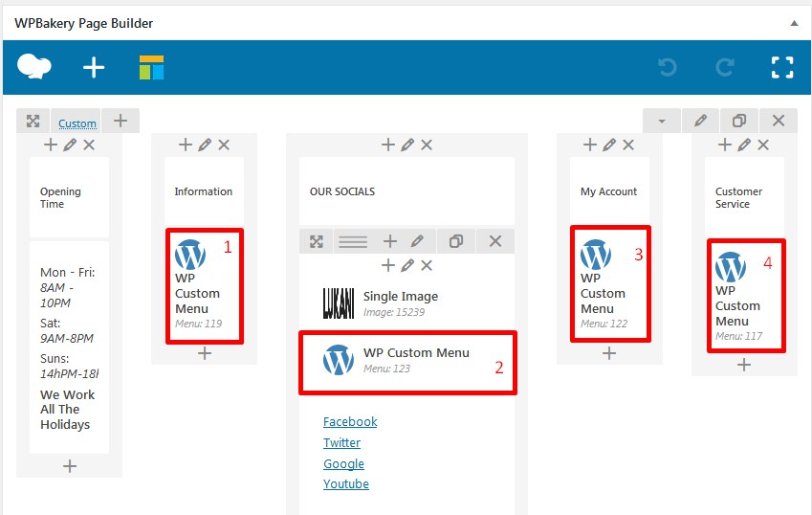This screenshot has height=515, width=812.
Task: Select the Single Image element thumbnail
Action: (339, 303)
